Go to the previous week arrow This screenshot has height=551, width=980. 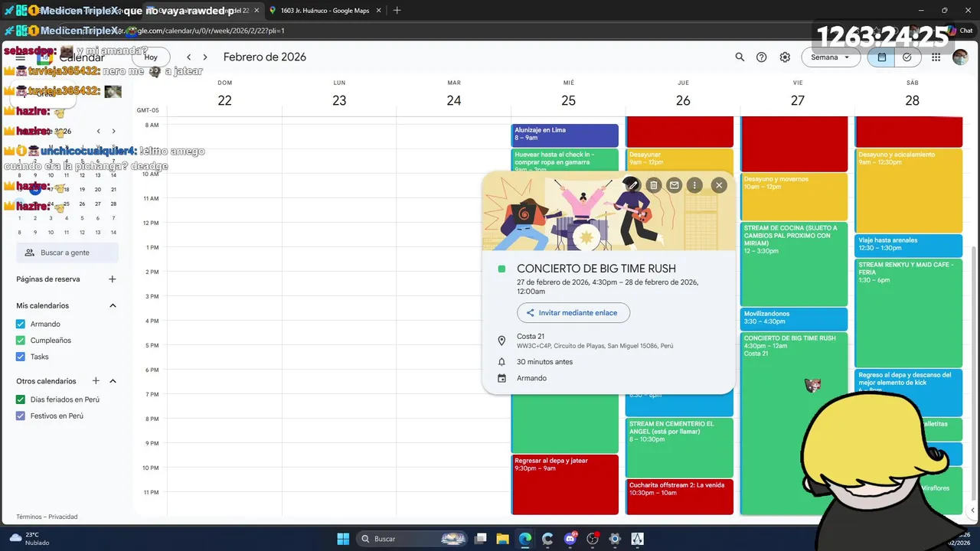(x=189, y=57)
